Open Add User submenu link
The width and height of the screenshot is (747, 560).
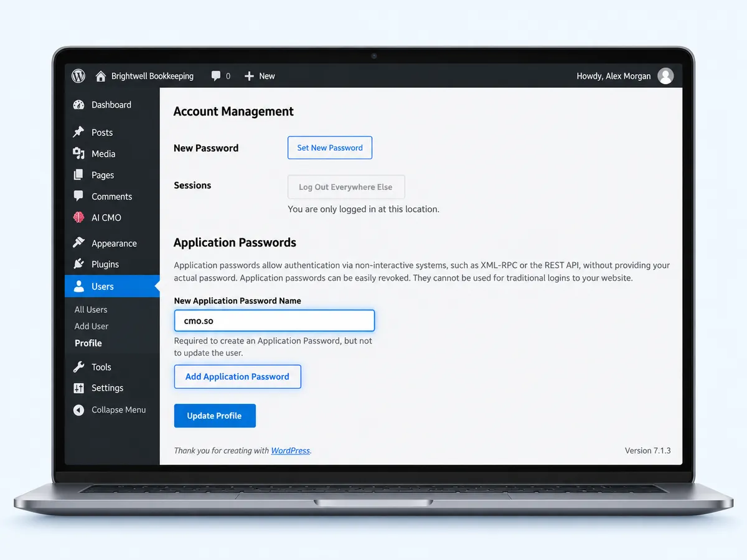[x=92, y=326]
